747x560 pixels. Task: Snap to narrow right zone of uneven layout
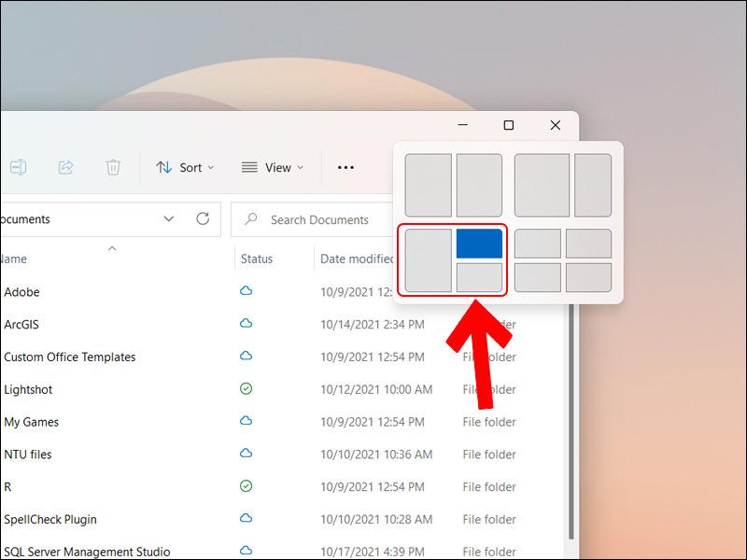click(593, 185)
